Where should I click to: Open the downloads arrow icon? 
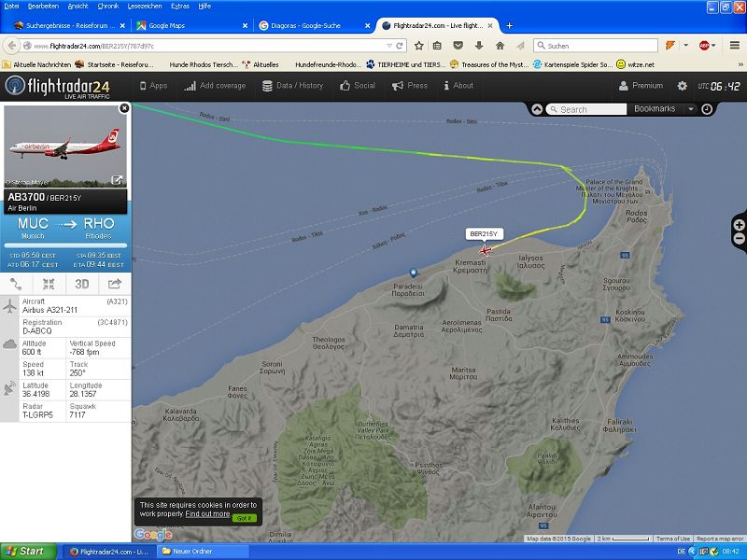point(479,46)
